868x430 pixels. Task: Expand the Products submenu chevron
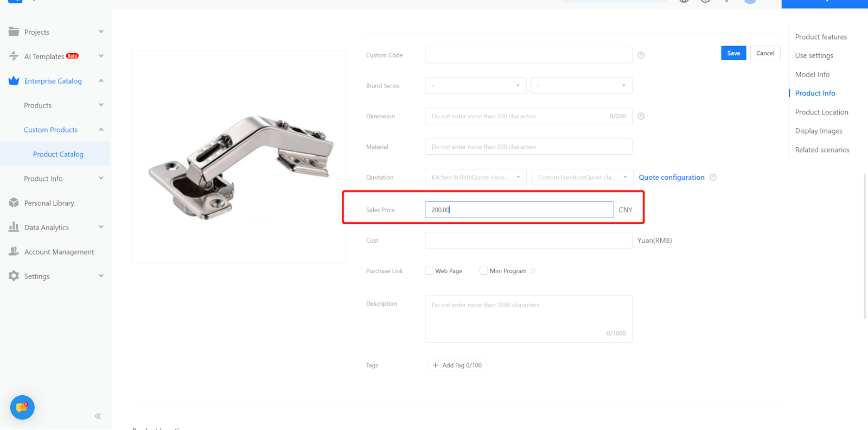click(x=101, y=105)
